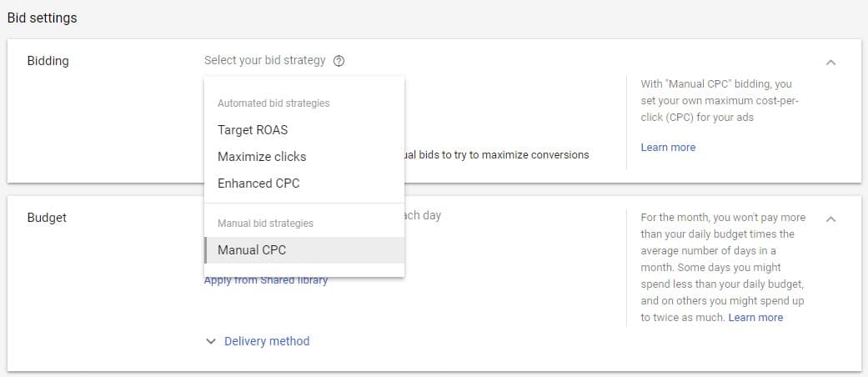Screen dimensions: 868x377
Task: Click the Automated bid strategies group header
Action: (273, 103)
